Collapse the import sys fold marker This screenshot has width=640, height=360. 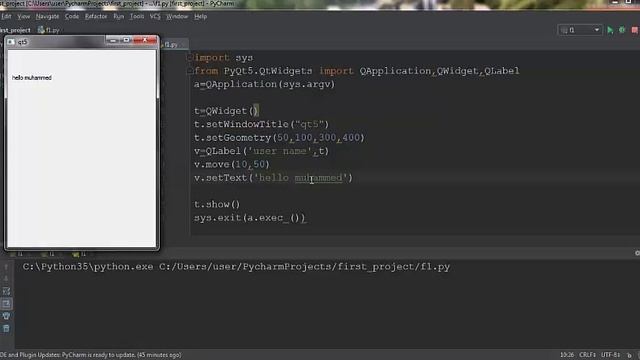[x=189, y=58]
